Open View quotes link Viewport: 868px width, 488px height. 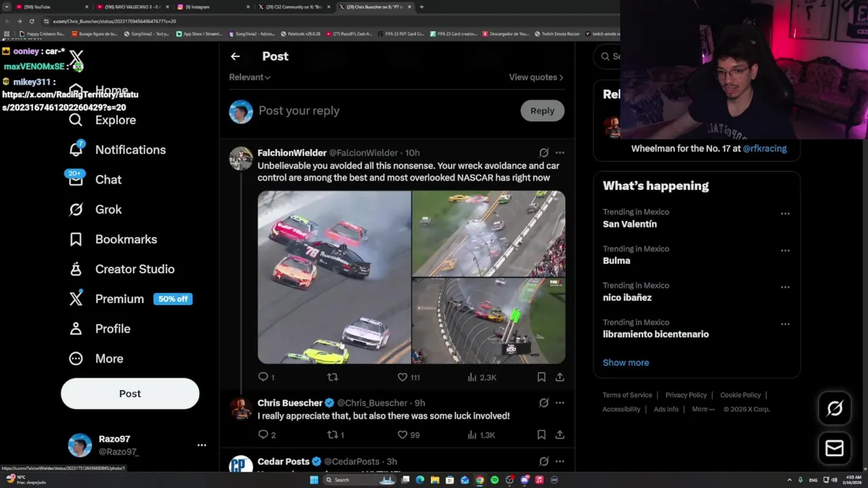[536, 77]
